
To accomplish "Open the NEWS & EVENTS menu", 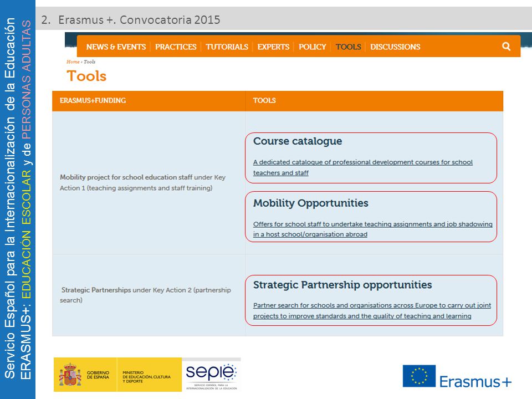I will click(116, 47).
